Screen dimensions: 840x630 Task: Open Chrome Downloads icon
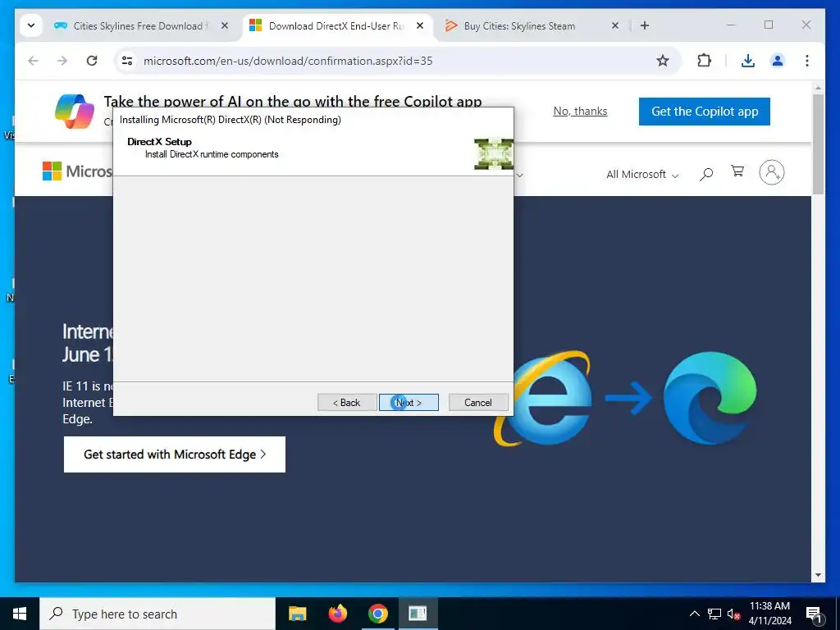[748, 61]
